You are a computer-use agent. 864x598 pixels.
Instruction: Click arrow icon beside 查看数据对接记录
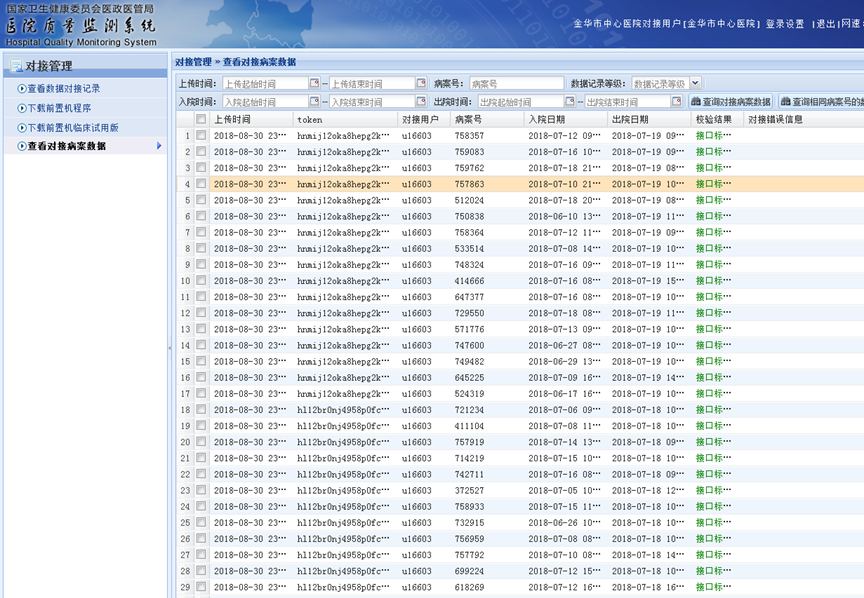(22, 89)
